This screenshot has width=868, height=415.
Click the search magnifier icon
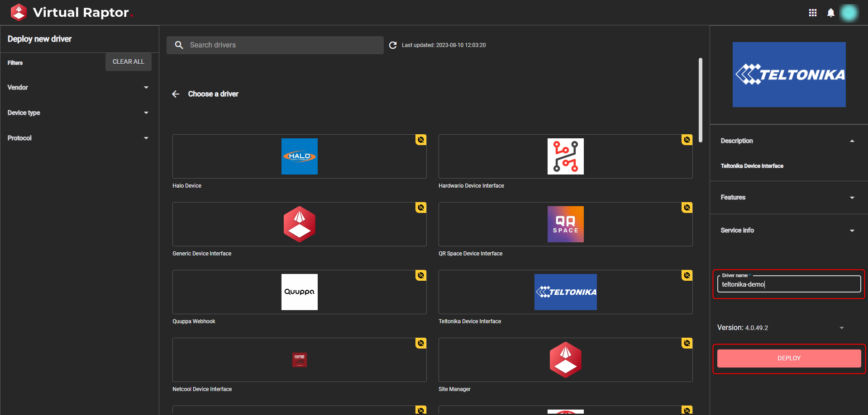point(179,45)
